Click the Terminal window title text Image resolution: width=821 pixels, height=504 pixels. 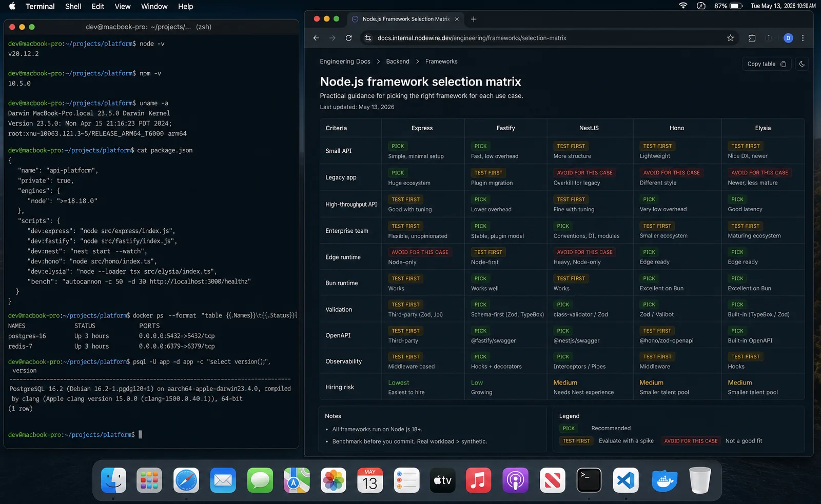(149, 27)
